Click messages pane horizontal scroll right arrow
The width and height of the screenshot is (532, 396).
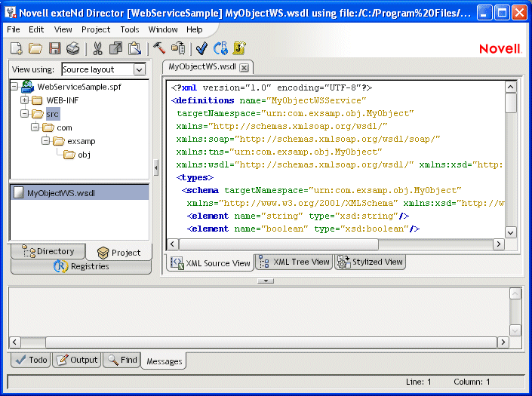tap(503, 342)
